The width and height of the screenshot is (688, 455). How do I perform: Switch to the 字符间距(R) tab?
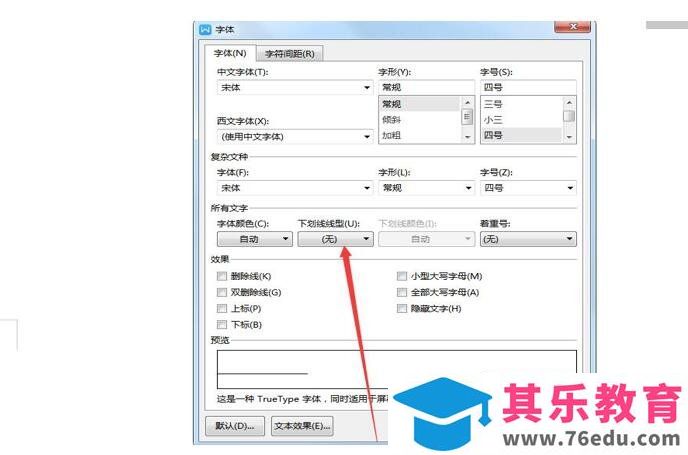pos(290,54)
